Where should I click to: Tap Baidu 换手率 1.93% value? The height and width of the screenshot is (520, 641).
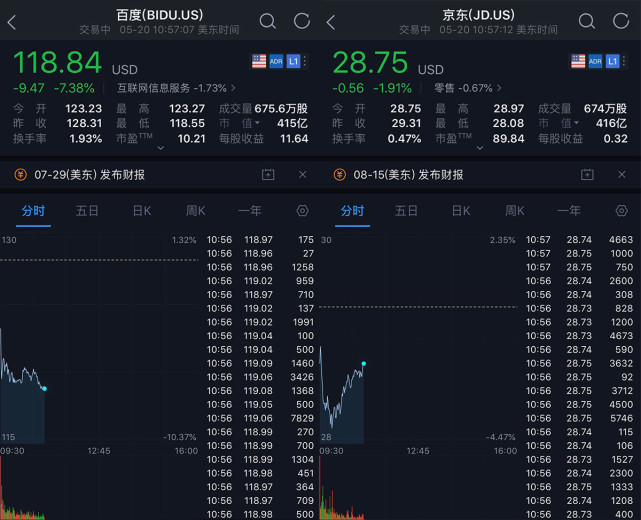pyautogui.click(x=86, y=139)
